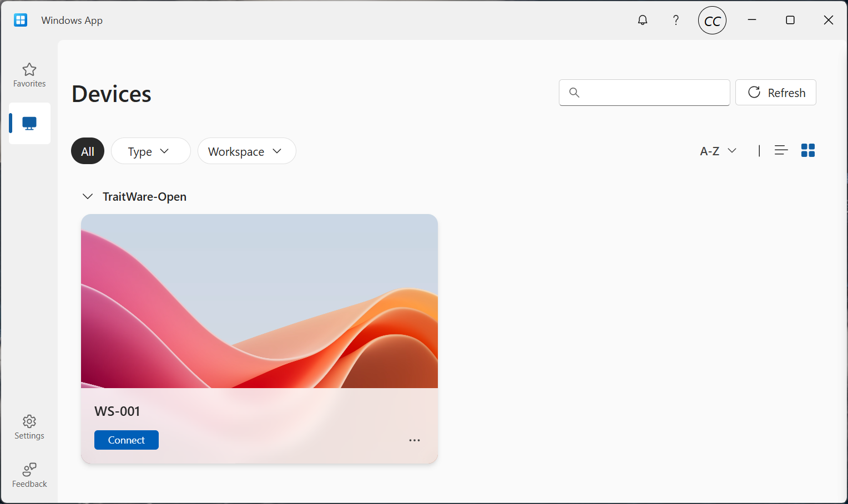Collapse the TraitWare-Open workspace group
The image size is (848, 504).
(88, 196)
